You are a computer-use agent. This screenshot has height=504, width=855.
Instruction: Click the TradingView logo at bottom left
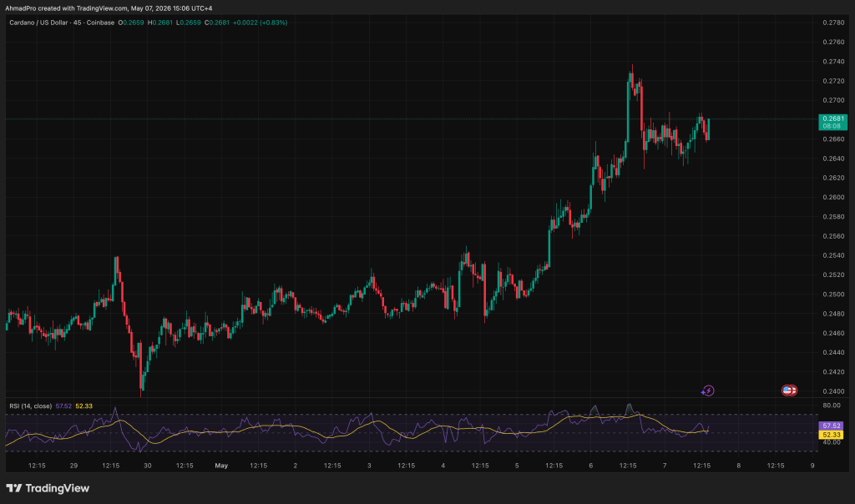tap(48, 488)
